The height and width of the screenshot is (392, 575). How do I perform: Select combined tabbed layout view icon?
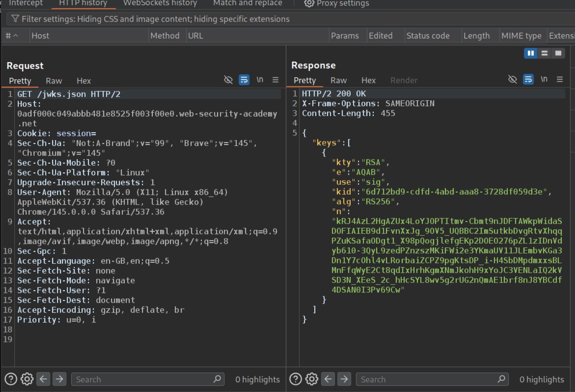558,53
